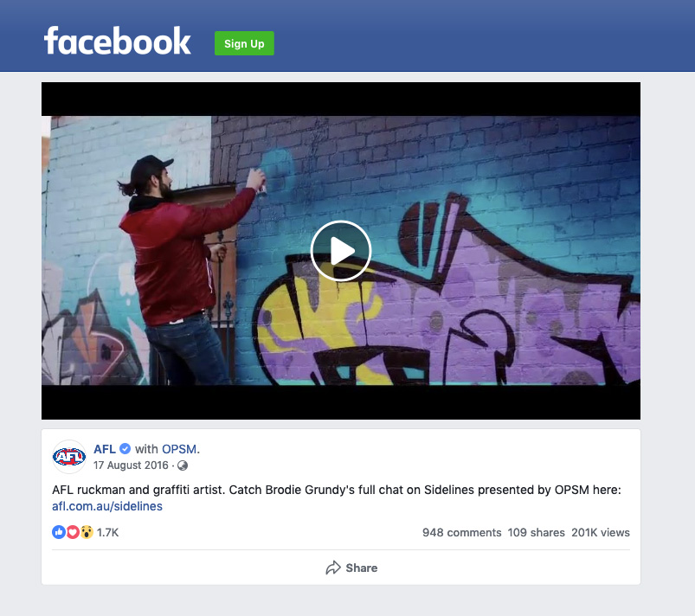Click the blue verified badge next to AFL
695x616 pixels.
(x=125, y=449)
